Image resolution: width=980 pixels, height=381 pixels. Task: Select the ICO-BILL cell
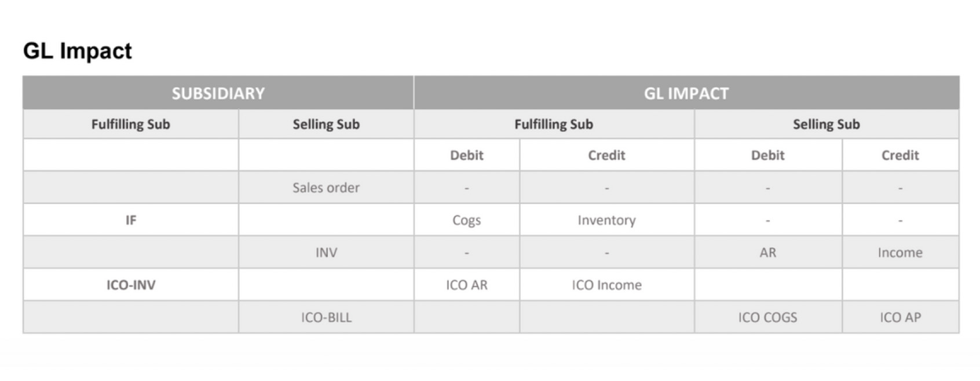[326, 317]
